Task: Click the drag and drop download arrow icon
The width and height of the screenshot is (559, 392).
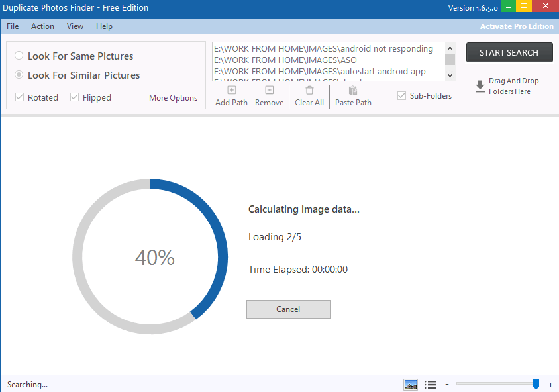Action: tap(480, 86)
